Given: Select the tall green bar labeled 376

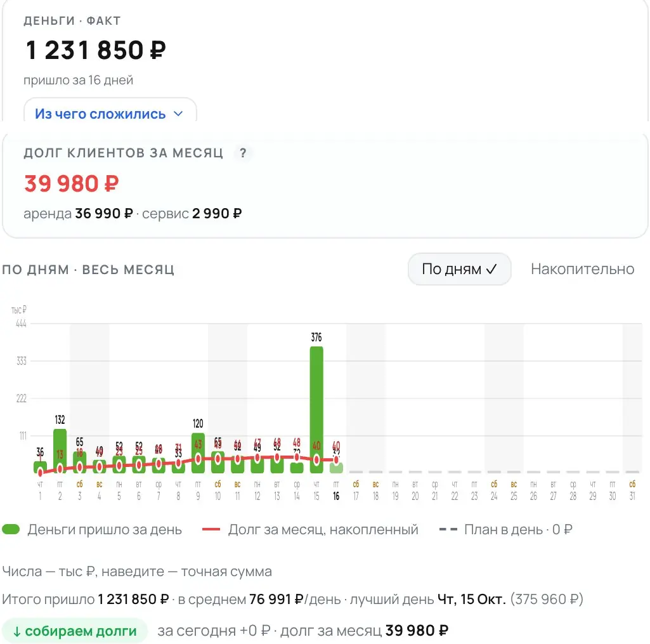Looking at the screenshot, I should (x=316, y=410).
